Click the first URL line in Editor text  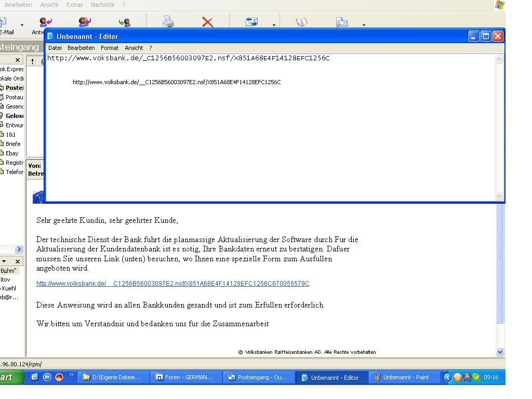tap(188, 58)
